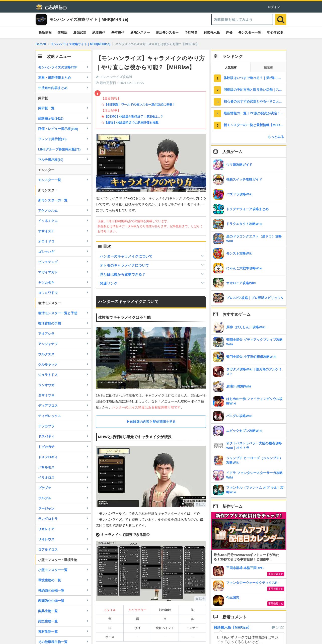This screenshot has height=644, width=322.
Task: Click the 攻略情報を探してみよう search field
Action: [x=242, y=20]
